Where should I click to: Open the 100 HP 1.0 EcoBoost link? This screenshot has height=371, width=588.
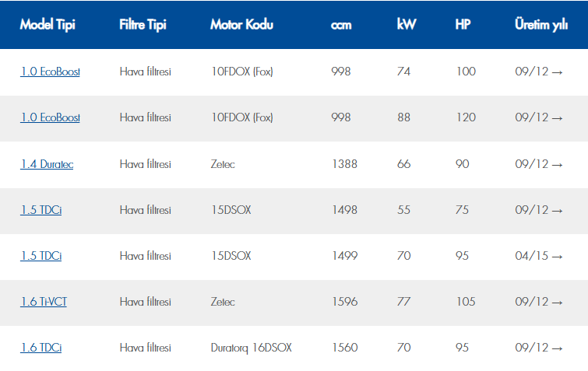tap(50, 72)
